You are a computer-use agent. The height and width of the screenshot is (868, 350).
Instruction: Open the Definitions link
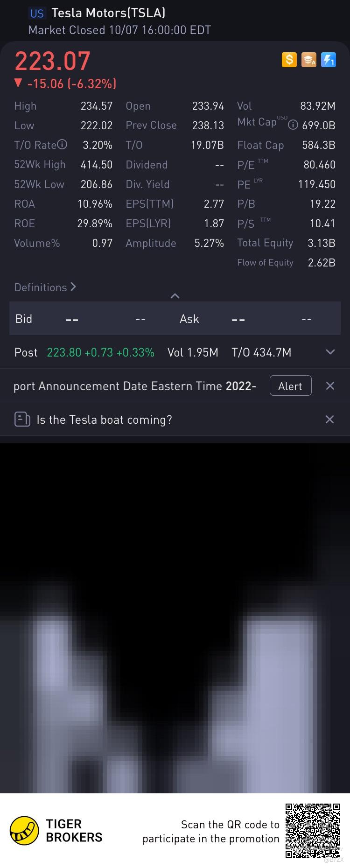click(x=45, y=287)
